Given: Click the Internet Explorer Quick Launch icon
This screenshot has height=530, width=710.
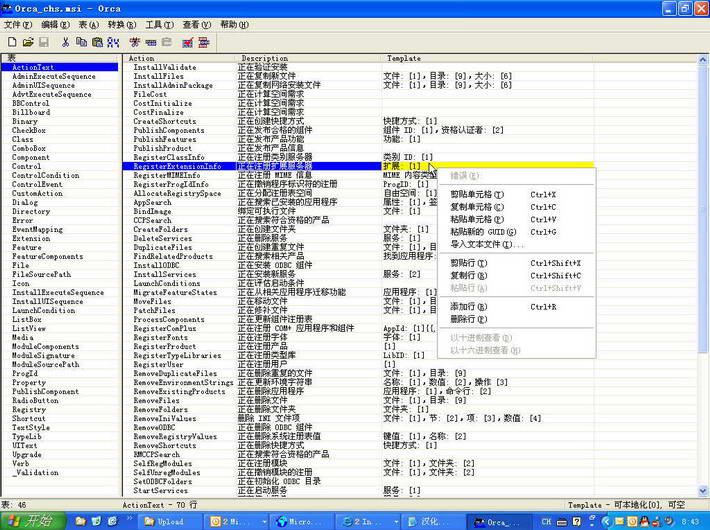Looking at the screenshot, I should coord(113,521).
